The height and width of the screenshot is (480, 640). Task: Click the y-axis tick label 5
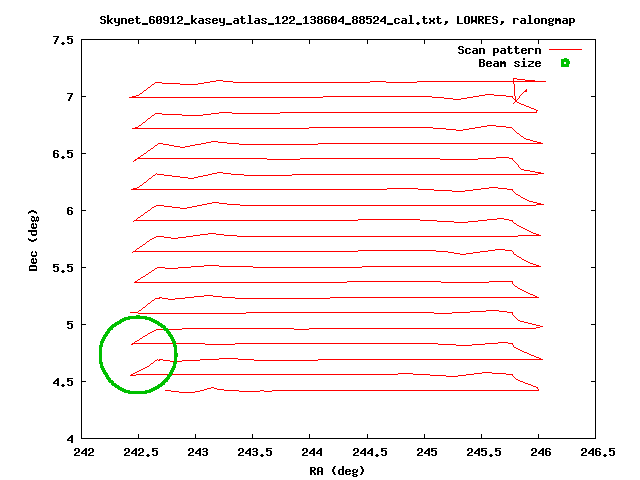[70, 325]
